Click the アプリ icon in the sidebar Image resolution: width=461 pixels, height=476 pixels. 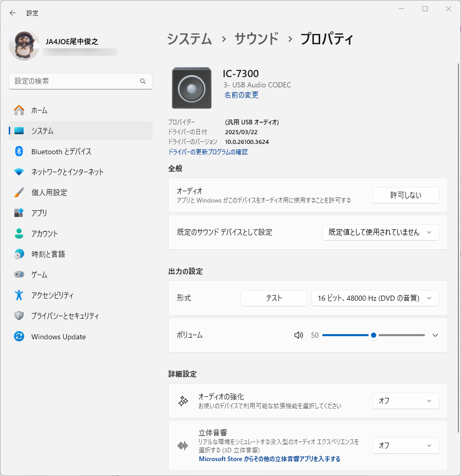[19, 213]
